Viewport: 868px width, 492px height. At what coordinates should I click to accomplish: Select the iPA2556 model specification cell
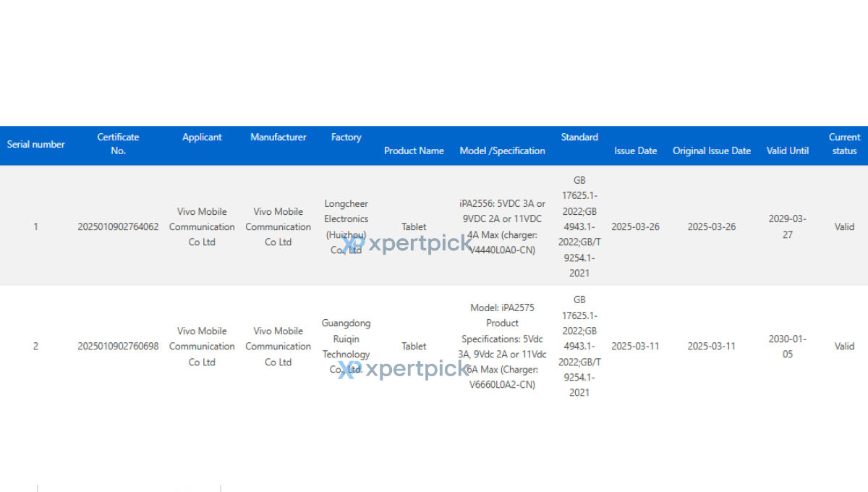503,226
